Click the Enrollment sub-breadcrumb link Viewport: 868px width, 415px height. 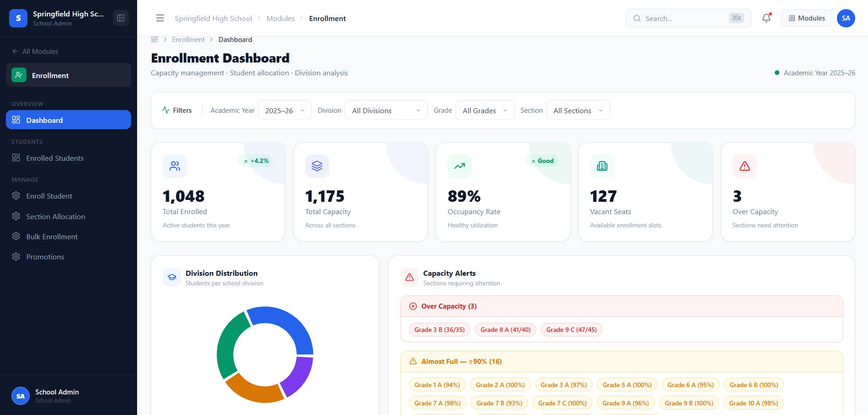188,40
